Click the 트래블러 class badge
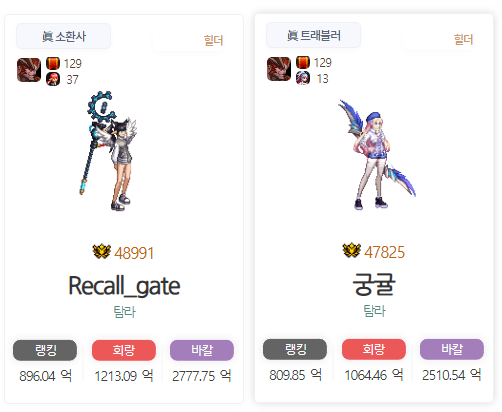The image size is (502, 412). click(x=313, y=35)
